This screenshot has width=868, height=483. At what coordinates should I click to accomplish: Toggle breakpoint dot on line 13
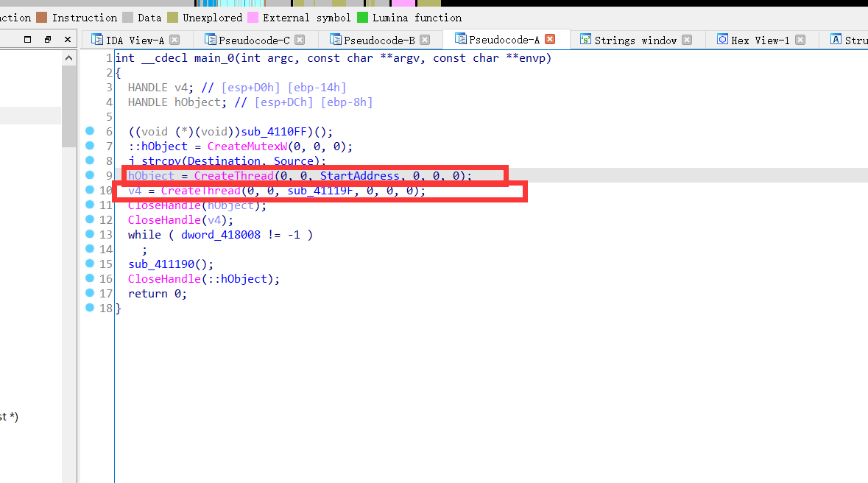(90, 234)
